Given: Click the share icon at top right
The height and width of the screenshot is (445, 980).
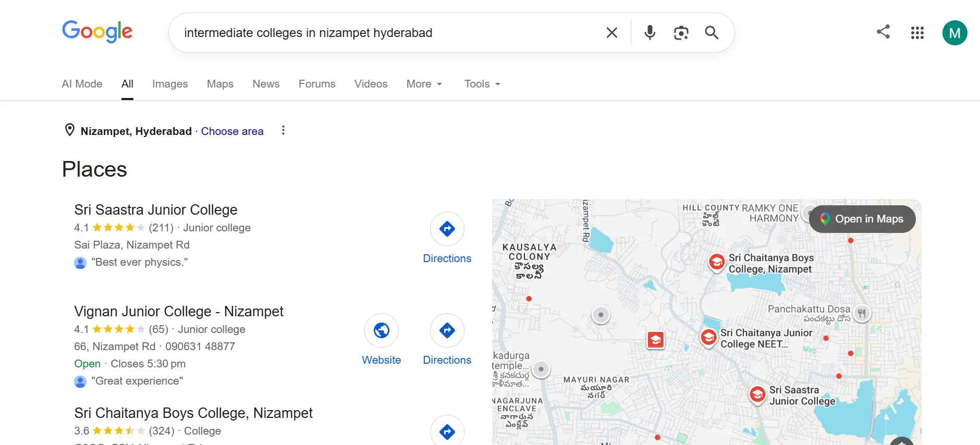Looking at the screenshot, I should [883, 32].
